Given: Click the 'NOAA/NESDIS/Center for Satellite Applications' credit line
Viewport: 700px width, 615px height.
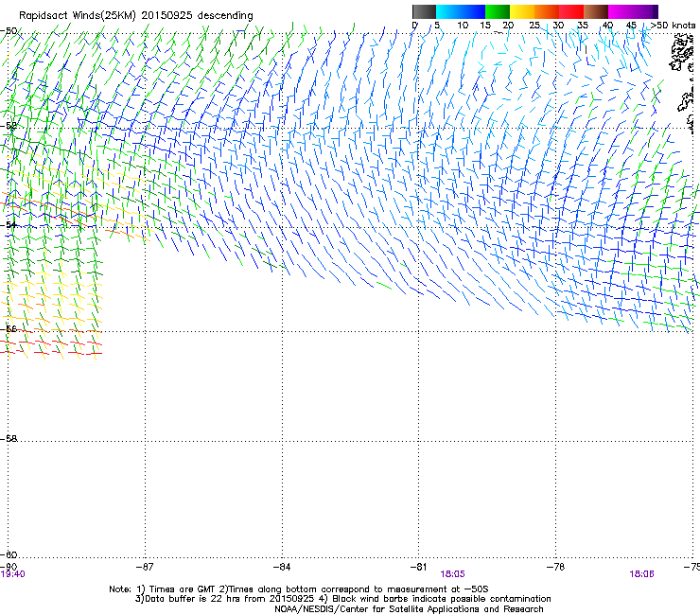Looking at the screenshot, I should click(x=409, y=609).
